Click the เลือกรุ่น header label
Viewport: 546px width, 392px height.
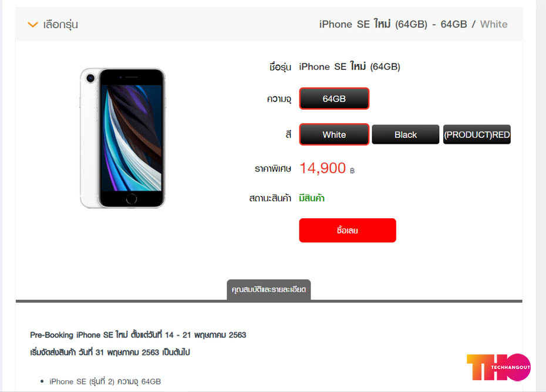pyautogui.click(x=60, y=25)
